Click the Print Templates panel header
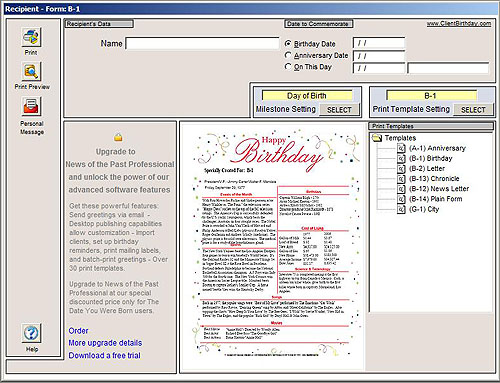 point(431,126)
